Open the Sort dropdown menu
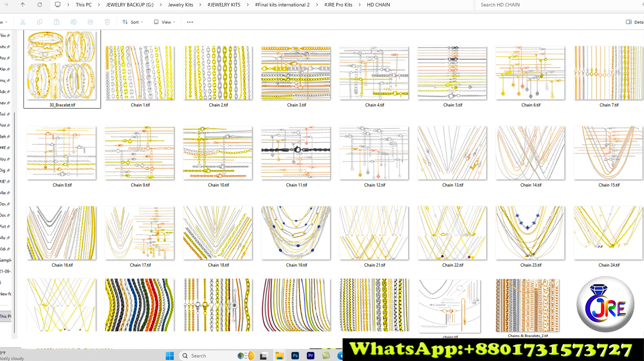 [133, 22]
